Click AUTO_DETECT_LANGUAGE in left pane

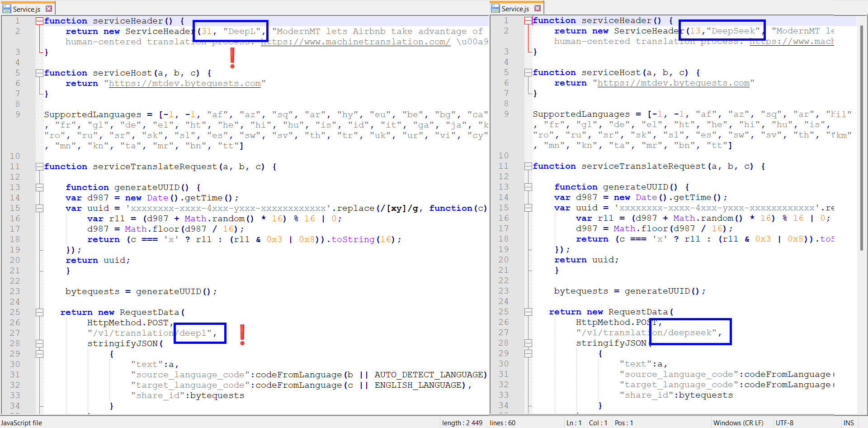[x=429, y=375]
